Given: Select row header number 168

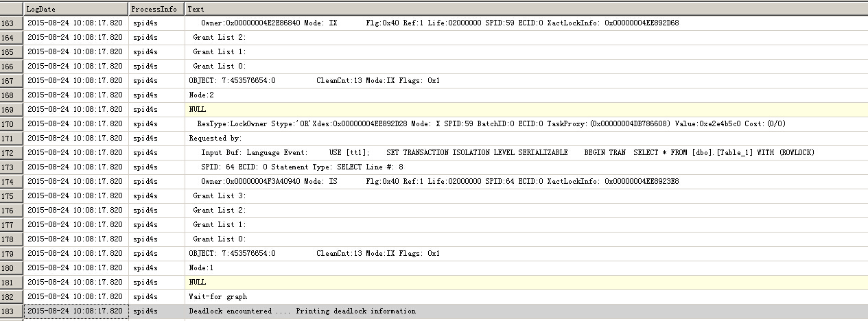Looking at the screenshot, I should pos(12,95).
